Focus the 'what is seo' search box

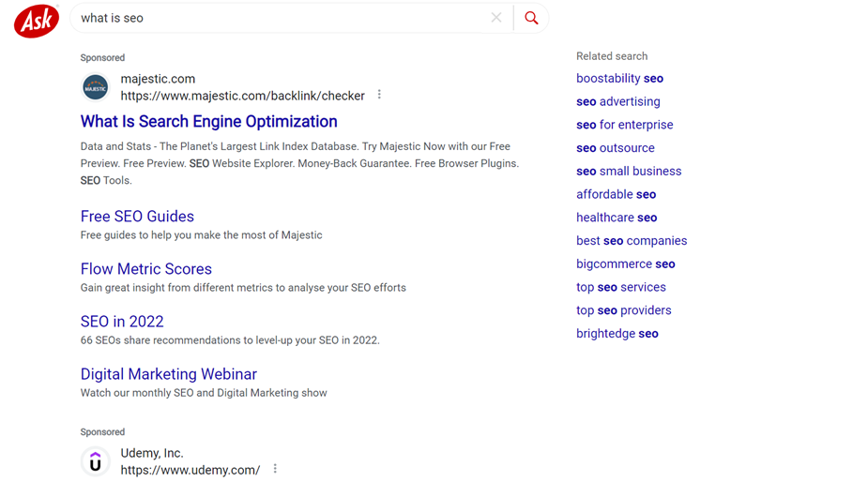[x=280, y=18]
